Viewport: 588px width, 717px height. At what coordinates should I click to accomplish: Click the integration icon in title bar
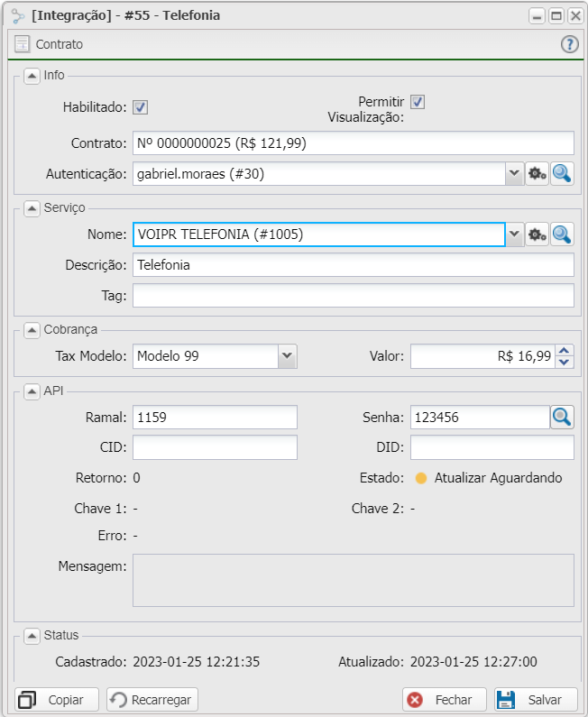click(18, 15)
